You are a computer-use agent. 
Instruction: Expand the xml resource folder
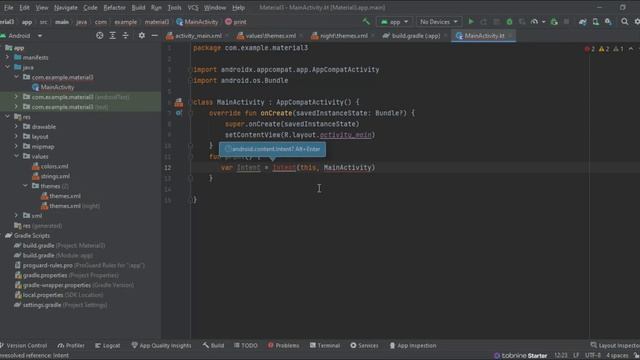pyautogui.click(x=16, y=216)
